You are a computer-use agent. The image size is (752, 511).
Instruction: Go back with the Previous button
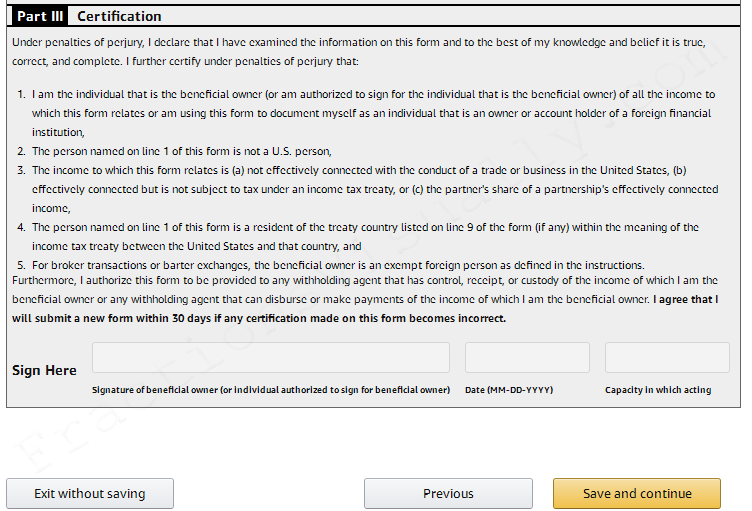click(448, 493)
